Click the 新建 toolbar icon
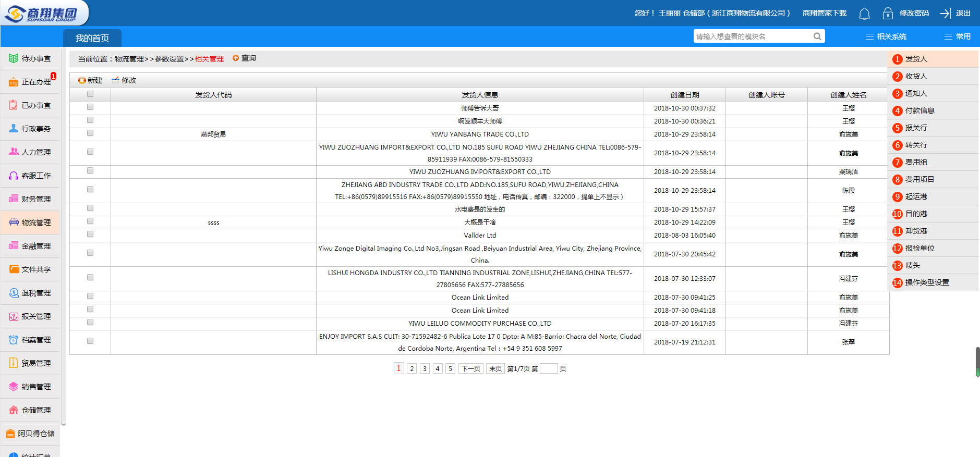980x457 pixels. point(82,80)
